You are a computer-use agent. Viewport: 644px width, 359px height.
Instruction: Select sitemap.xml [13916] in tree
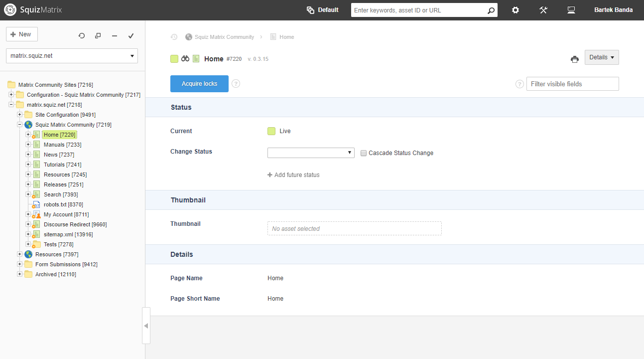68,234
